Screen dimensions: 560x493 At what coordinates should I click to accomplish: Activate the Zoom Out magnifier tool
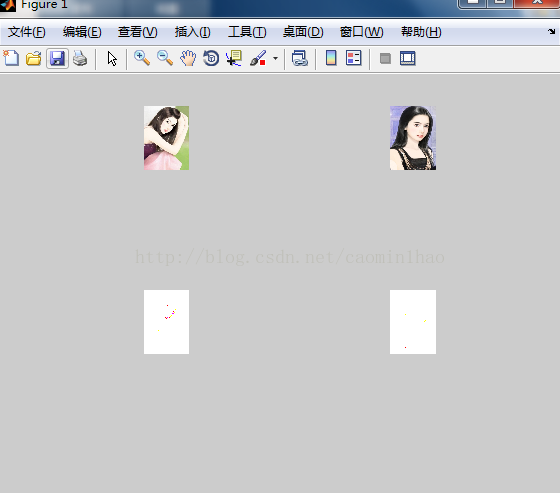pyautogui.click(x=165, y=58)
